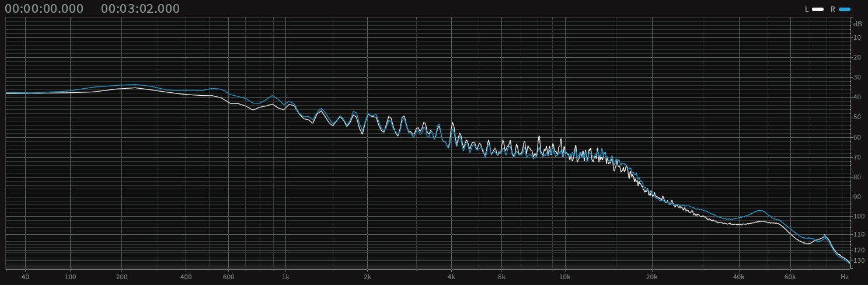The image size is (868, 285).
Task: Click the 10k frequency axis label
Action: [x=564, y=276]
